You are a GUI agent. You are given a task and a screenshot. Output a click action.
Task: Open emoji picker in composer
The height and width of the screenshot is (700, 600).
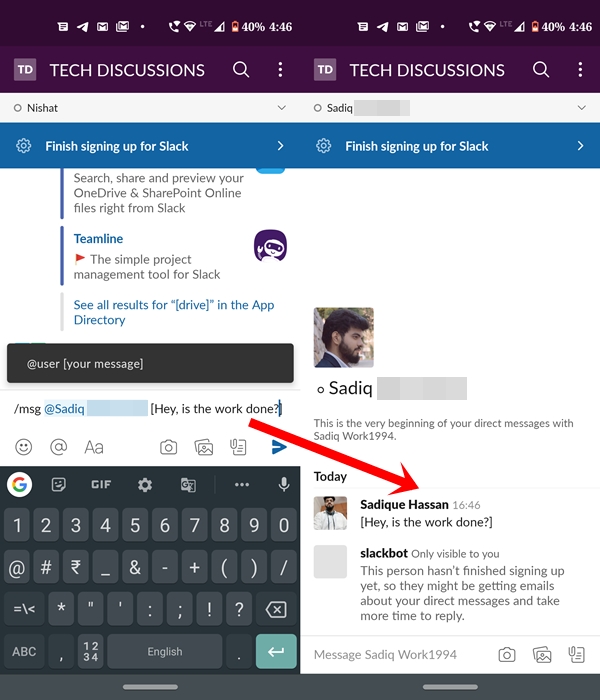click(x=24, y=447)
